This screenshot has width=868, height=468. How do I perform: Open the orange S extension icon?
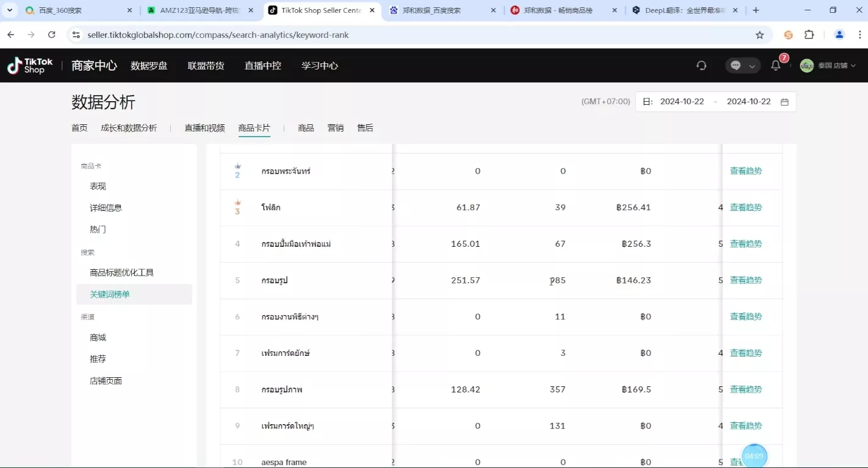787,35
